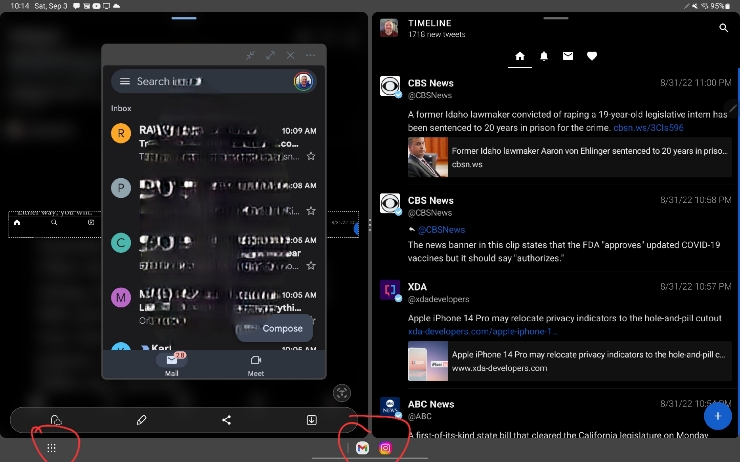Viewport: 740px width, 462px height.
Task: Tap the share icon in screenshot toolbar
Action: pyautogui.click(x=227, y=420)
